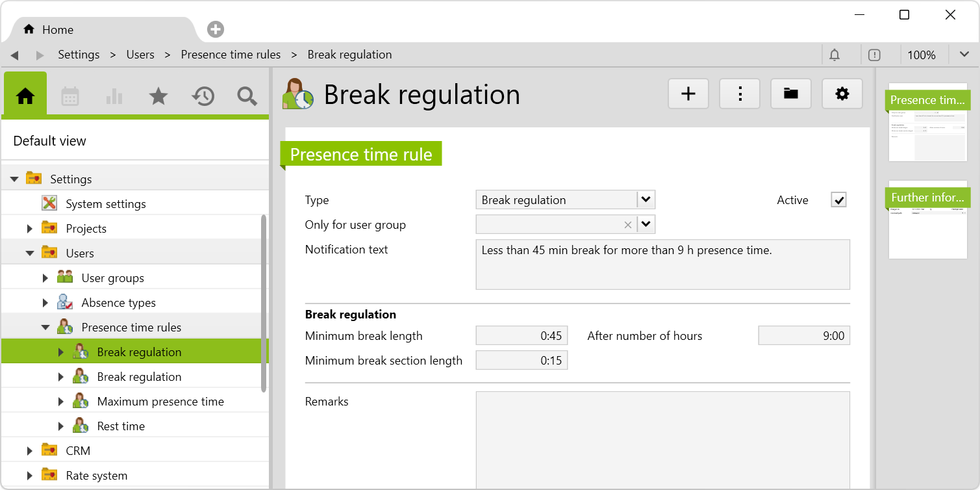Screen dimensions: 980x490
Task: Add a new tab with plus icon
Action: [x=216, y=29]
